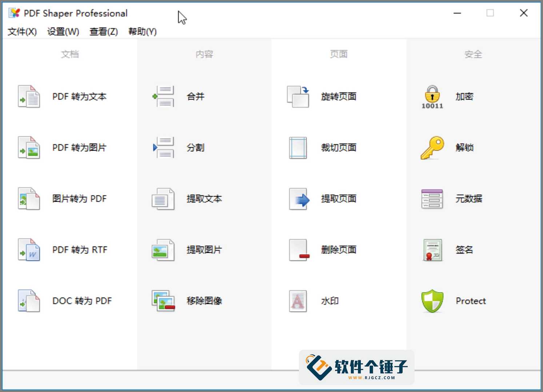543x392 pixels.
Task: Open the 帮助(Y) menu
Action: (143, 32)
